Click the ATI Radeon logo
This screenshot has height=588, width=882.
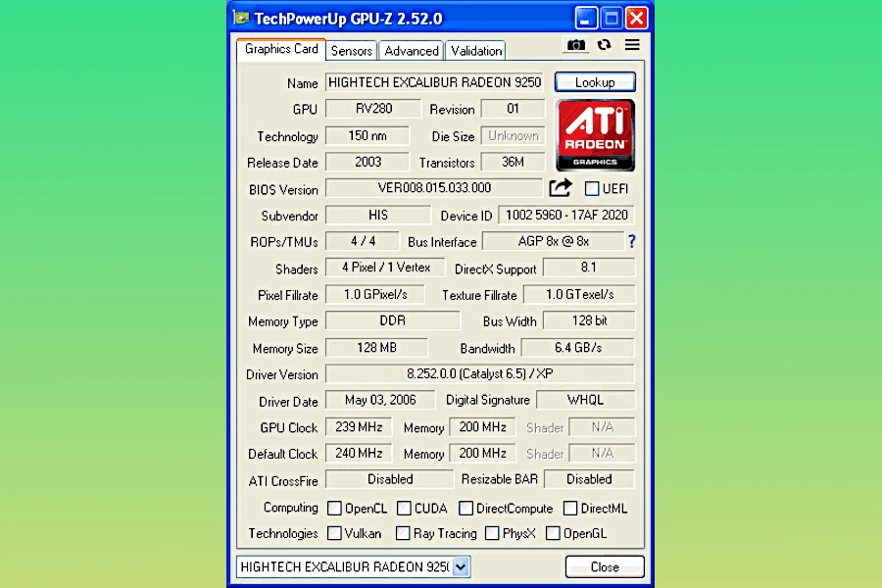595,135
